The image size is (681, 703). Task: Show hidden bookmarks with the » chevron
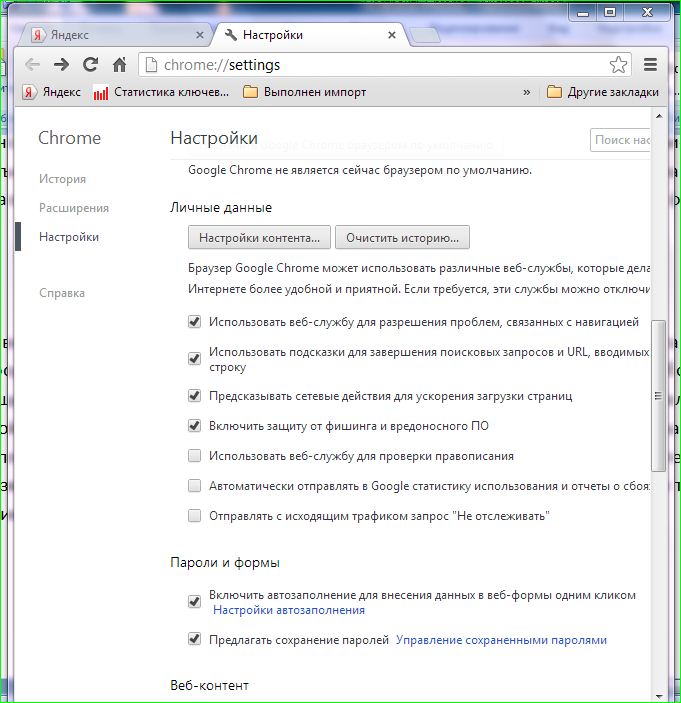526,92
